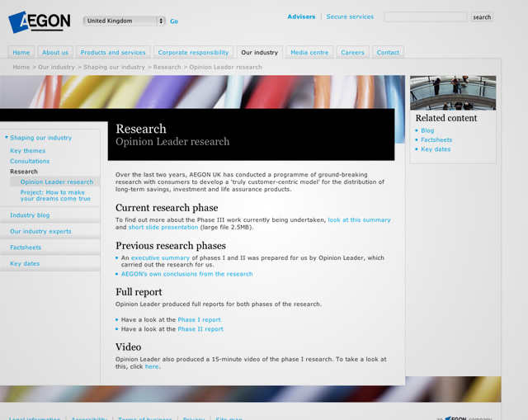The image size is (528, 420).
Task: Go to Research in the breadcrumb
Action: coord(167,67)
